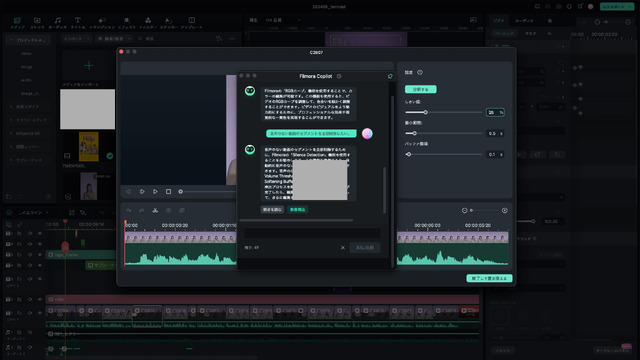Click the zoom in icon in the dialog timeline
Image resolution: width=640 pixels, height=360 pixels.
click(x=504, y=211)
